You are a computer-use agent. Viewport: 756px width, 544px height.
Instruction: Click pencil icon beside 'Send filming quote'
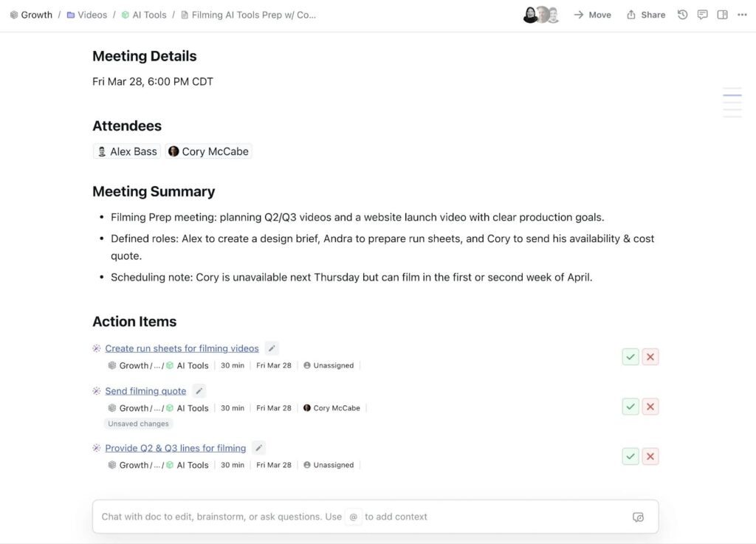click(x=199, y=391)
